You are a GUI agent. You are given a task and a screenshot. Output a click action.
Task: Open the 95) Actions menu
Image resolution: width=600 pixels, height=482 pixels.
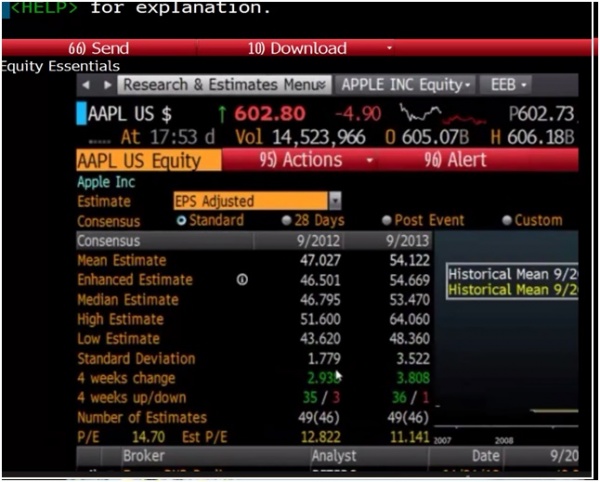coord(300,160)
